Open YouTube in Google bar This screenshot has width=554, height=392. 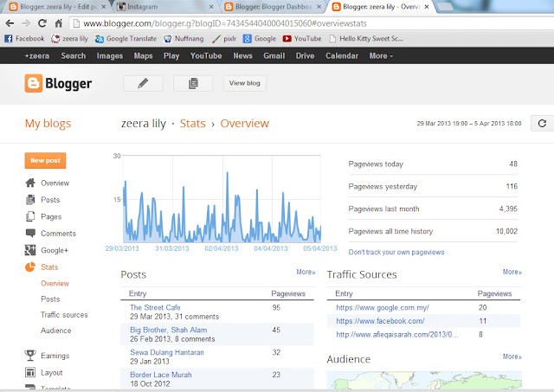206,55
